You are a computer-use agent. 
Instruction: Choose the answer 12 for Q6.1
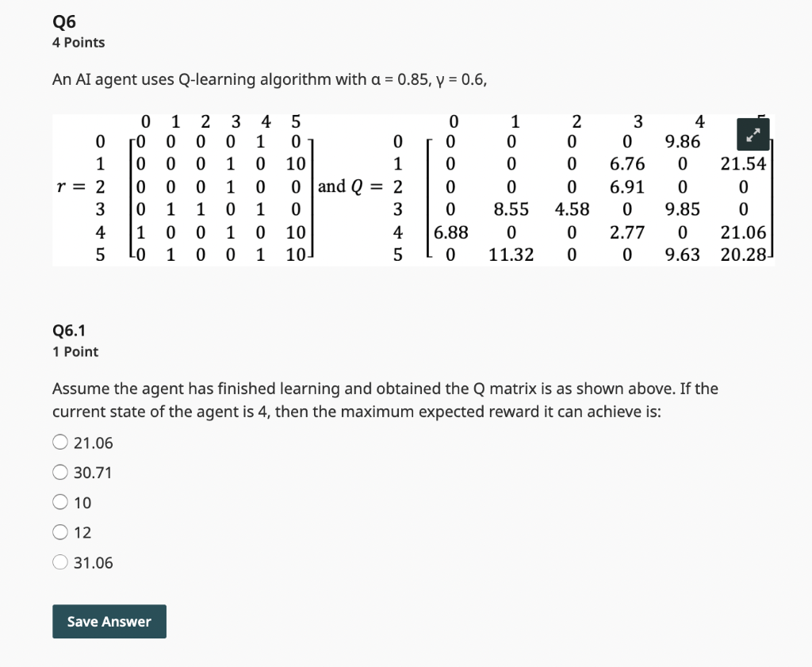click(x=59, y=532)
